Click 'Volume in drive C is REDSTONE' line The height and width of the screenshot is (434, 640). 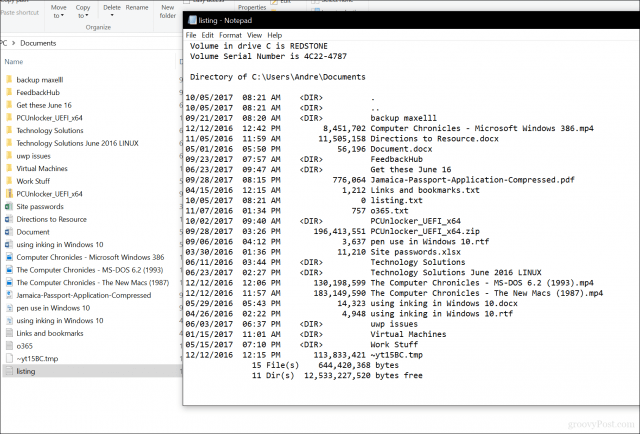[x=259, y=46]
